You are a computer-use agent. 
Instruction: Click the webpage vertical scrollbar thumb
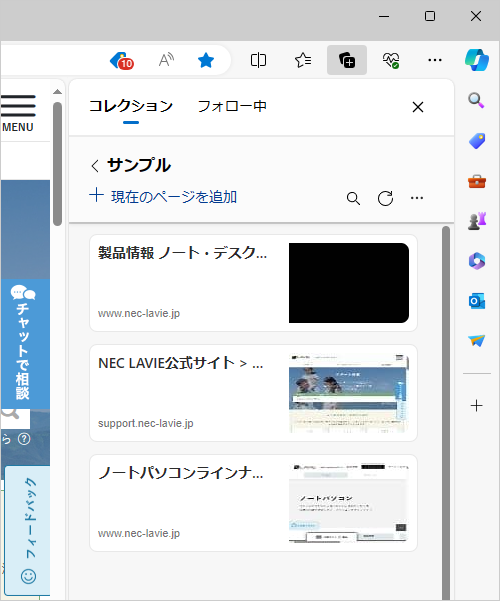(58, 164)
